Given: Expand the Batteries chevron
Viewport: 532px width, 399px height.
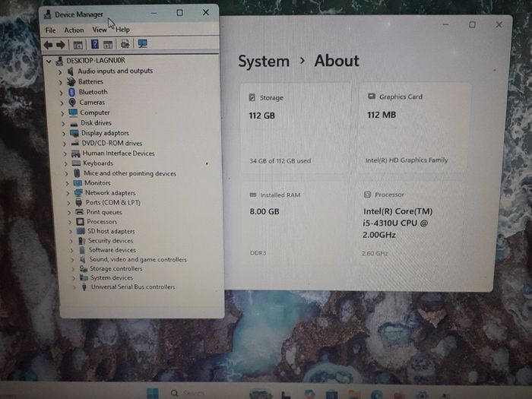Looking at the screenshot, I should click(x=60, y=82).
